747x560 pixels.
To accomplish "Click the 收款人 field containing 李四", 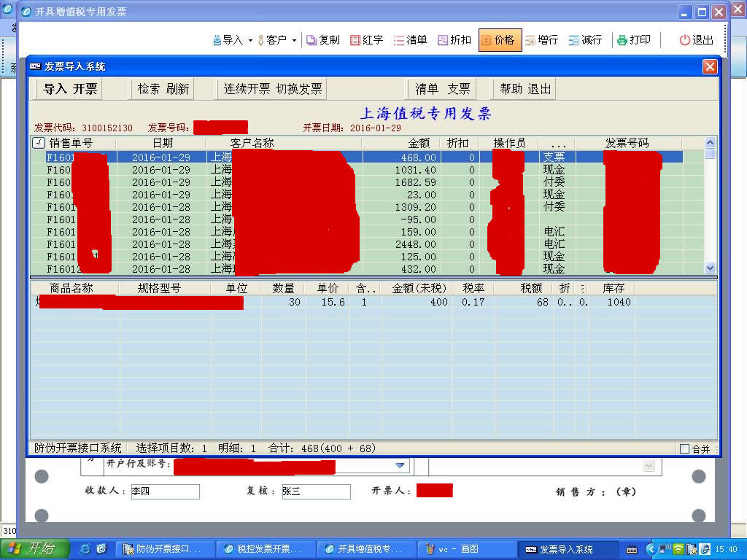I will [x=166, y=491].
